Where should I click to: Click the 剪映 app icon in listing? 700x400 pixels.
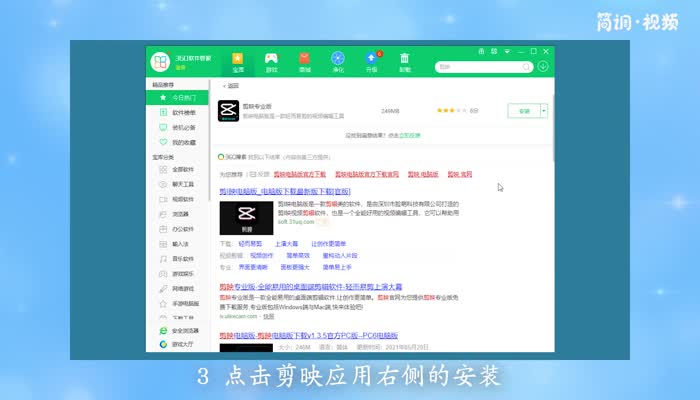(x=228, y=111)
